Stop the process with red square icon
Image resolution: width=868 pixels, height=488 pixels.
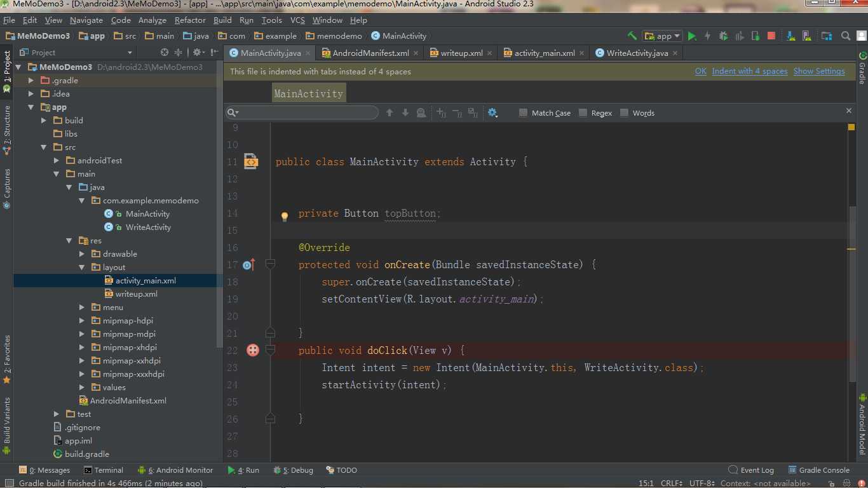point(771,36)
